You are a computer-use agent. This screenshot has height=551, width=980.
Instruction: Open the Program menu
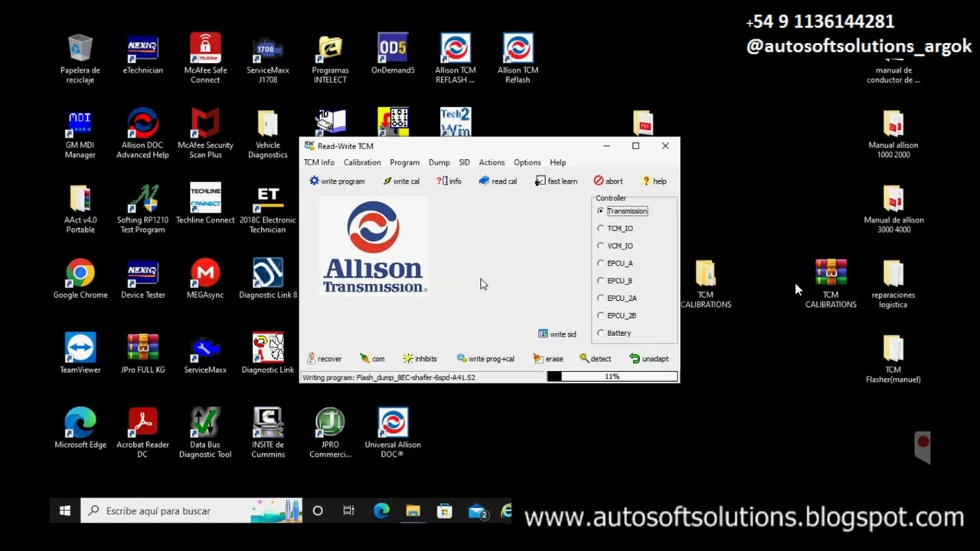coord(404,162)
